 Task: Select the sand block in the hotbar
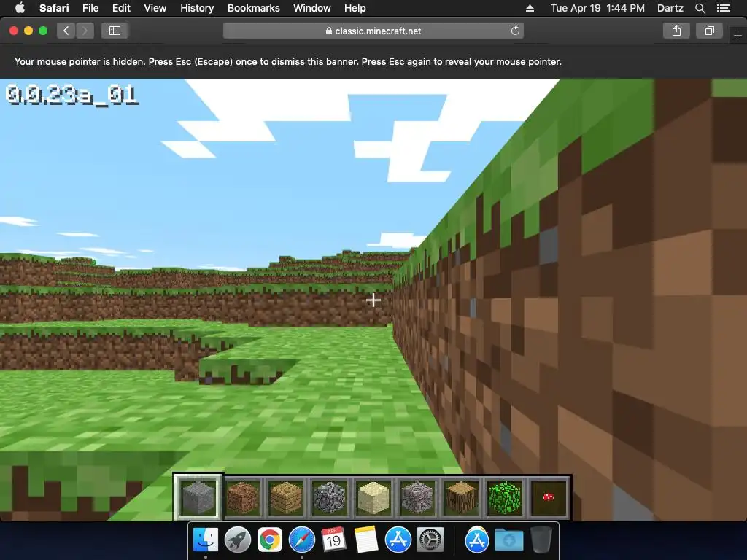[x=373, y=497]
